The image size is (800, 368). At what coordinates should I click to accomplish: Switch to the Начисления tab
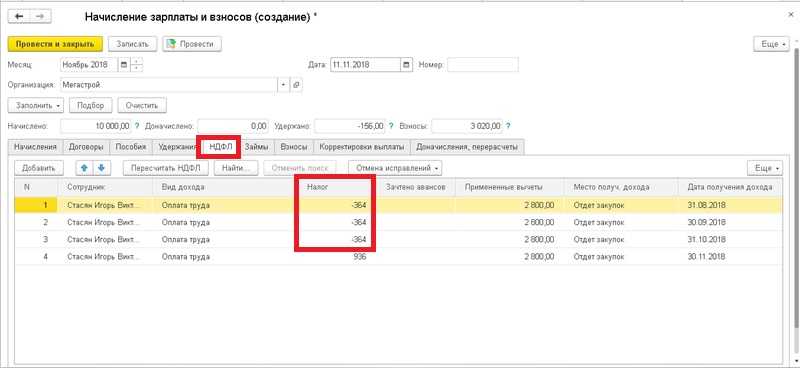click(x=35, y=147)
